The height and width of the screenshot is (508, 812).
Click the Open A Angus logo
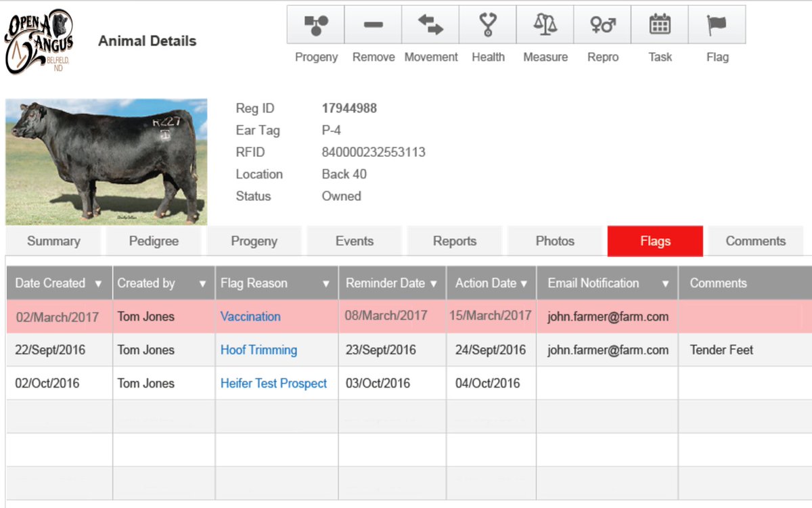(39, 42)
